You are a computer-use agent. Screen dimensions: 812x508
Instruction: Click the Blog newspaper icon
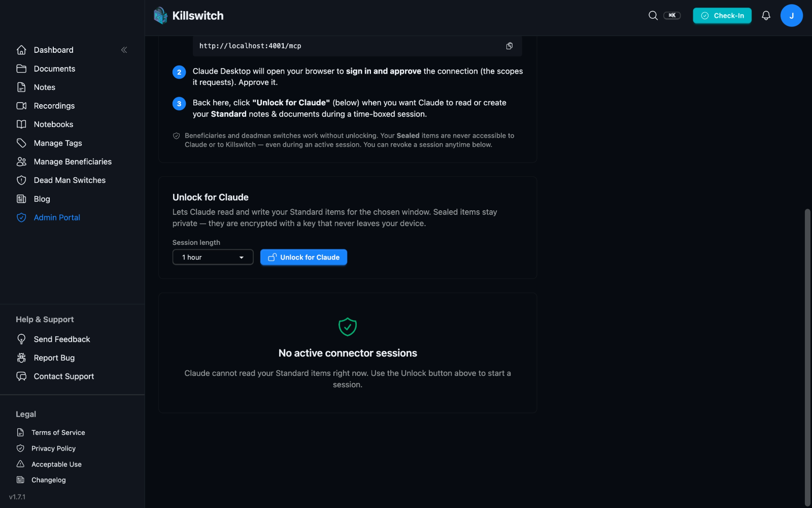21,199
